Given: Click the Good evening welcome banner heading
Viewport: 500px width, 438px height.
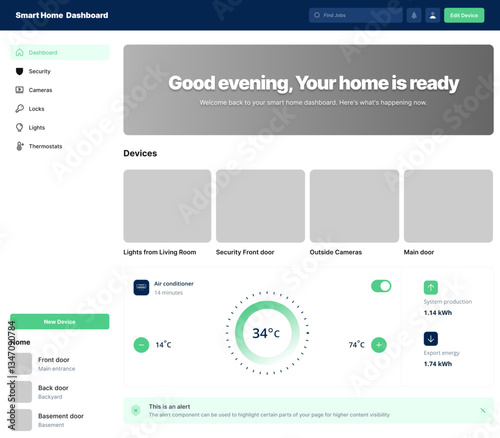Looking at the screenshot, I should (313, 83).
